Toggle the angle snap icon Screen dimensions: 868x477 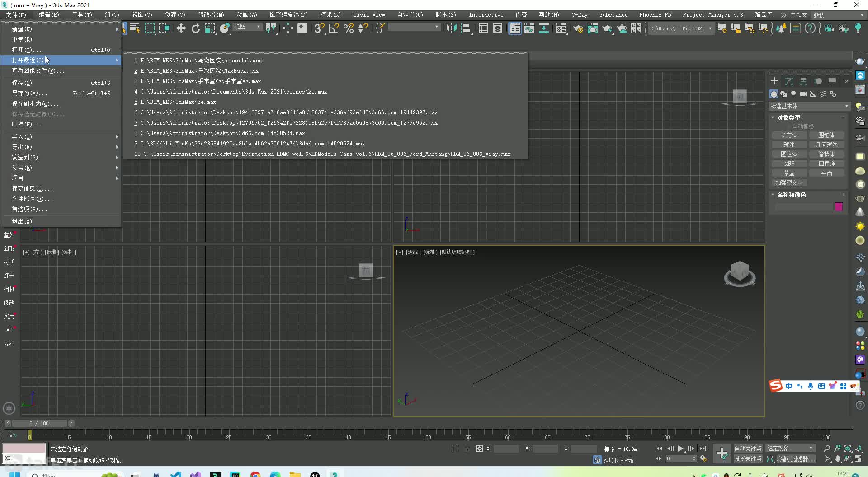(334, 28)
